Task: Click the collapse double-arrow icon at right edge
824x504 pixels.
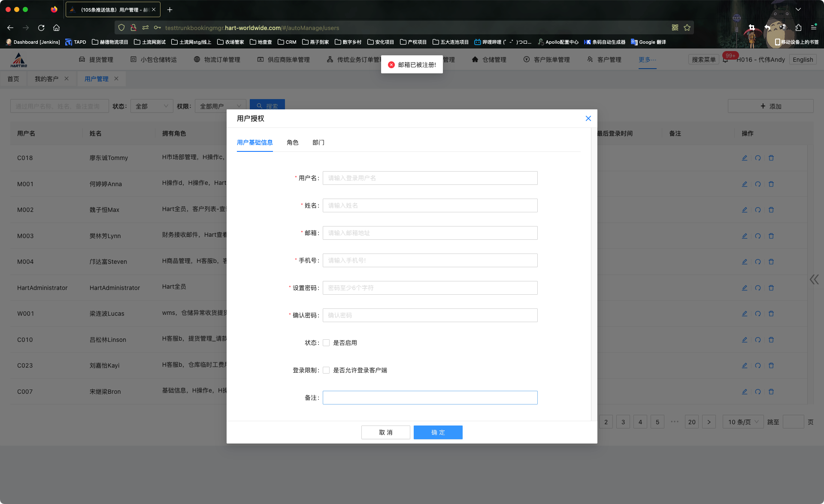Action: (814, 280)
